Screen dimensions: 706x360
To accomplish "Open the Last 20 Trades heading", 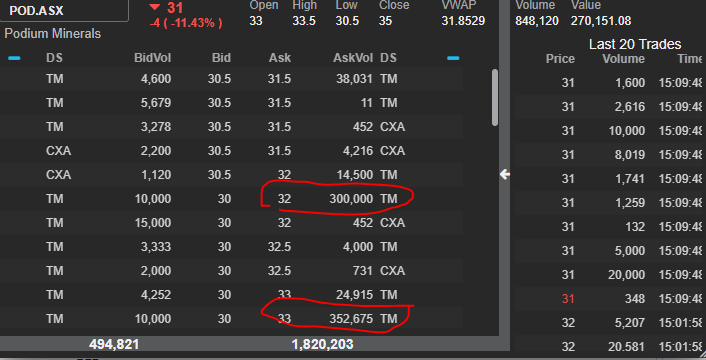I will [635, 44].
